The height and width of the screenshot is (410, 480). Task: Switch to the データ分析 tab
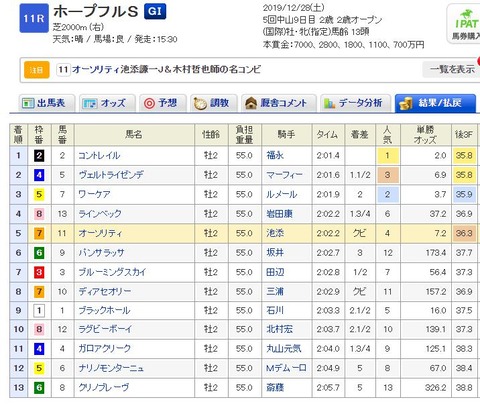(x=355, y=103)
